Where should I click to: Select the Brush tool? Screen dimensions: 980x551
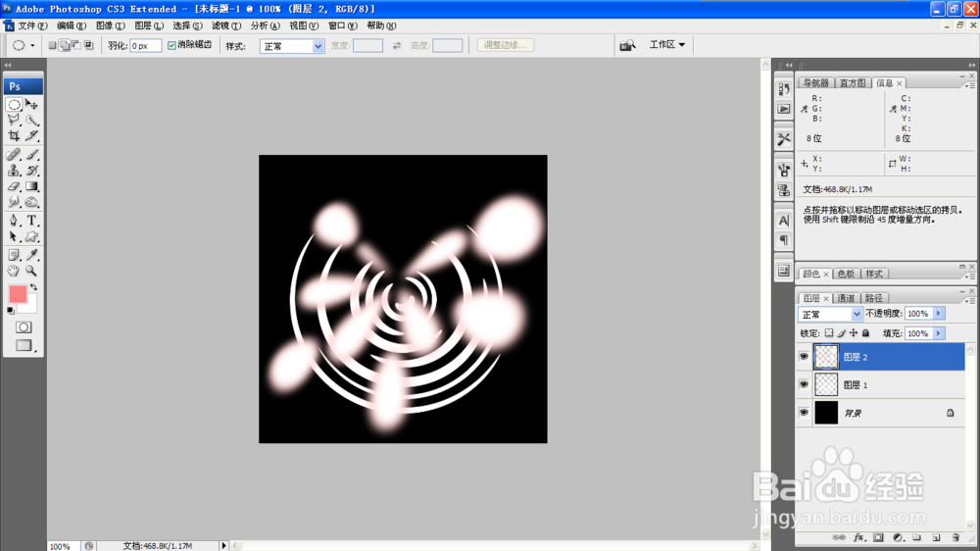[32, 155]
